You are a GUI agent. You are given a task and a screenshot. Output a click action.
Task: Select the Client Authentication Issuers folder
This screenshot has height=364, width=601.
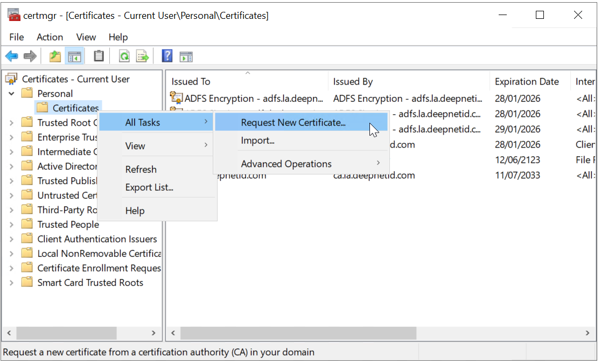click(x=97, y=239)
